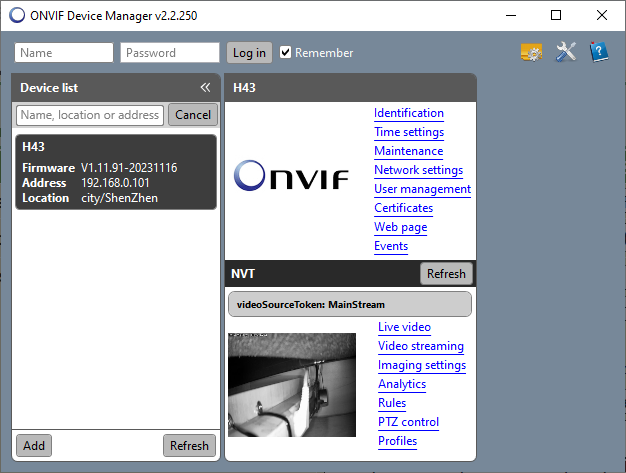Click the Log in button

249,53
